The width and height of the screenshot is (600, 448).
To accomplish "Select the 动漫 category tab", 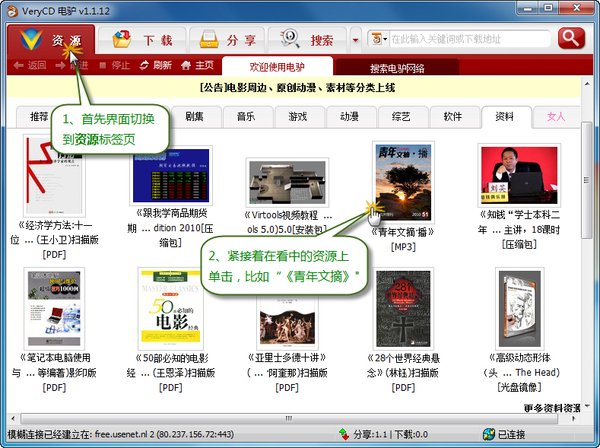I will (349, 116).
